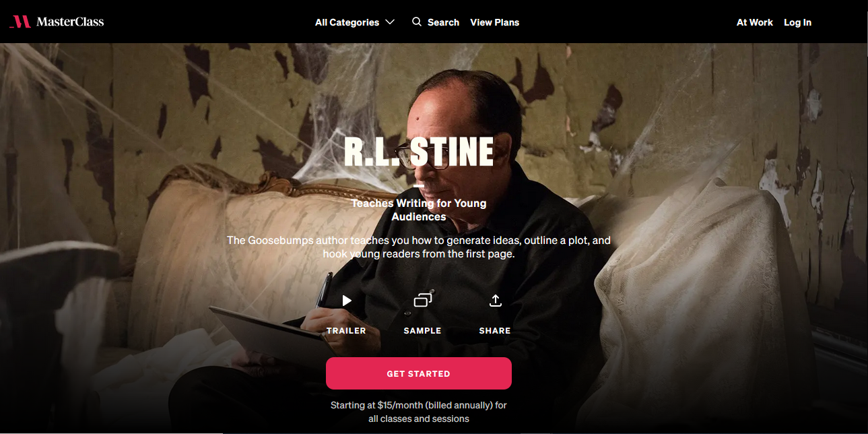Open the All Categories menu
This screenshot has width=868, height=434.
355,22
